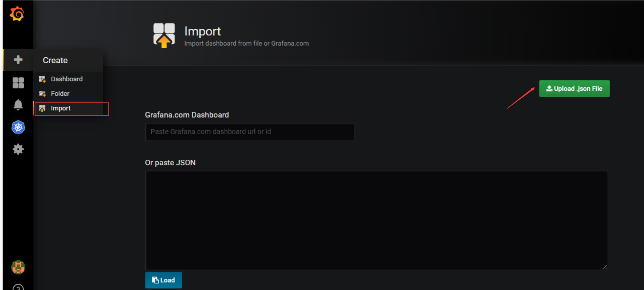The width and height of the screenshot is (644, 290).
Task: Click the 'Import' page title
Action: point(202,31)
